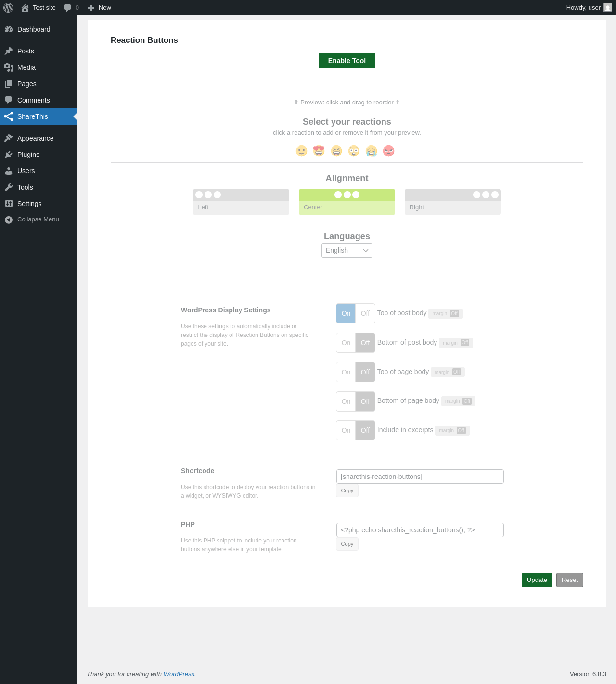Viewport: 616px width, 684px height.
Task: Open the WordPress logo menu
Action: [x=8, y=8]
